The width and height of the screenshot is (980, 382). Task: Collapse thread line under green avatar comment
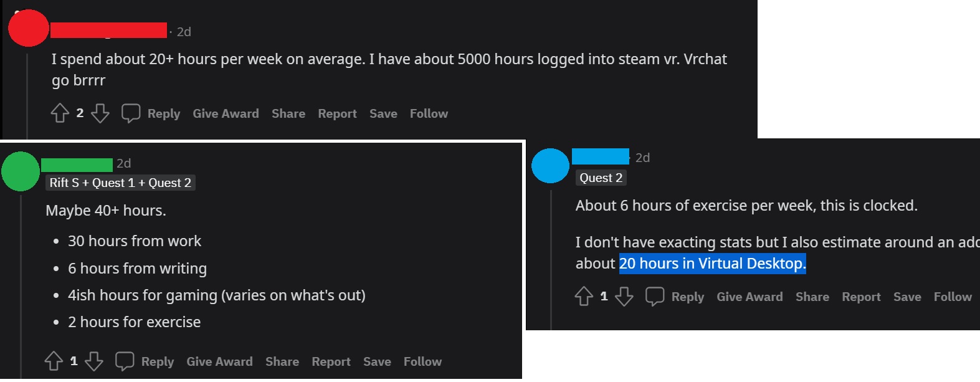(x=21, y=287)
